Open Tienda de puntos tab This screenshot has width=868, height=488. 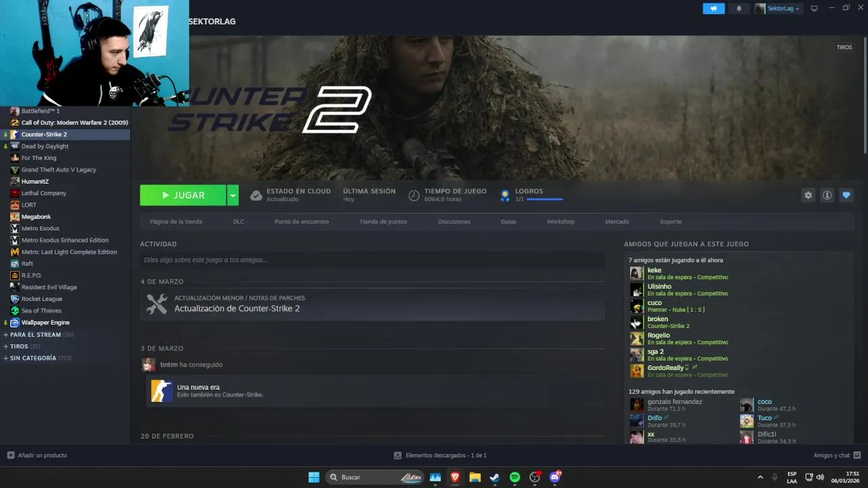(383, 222)
